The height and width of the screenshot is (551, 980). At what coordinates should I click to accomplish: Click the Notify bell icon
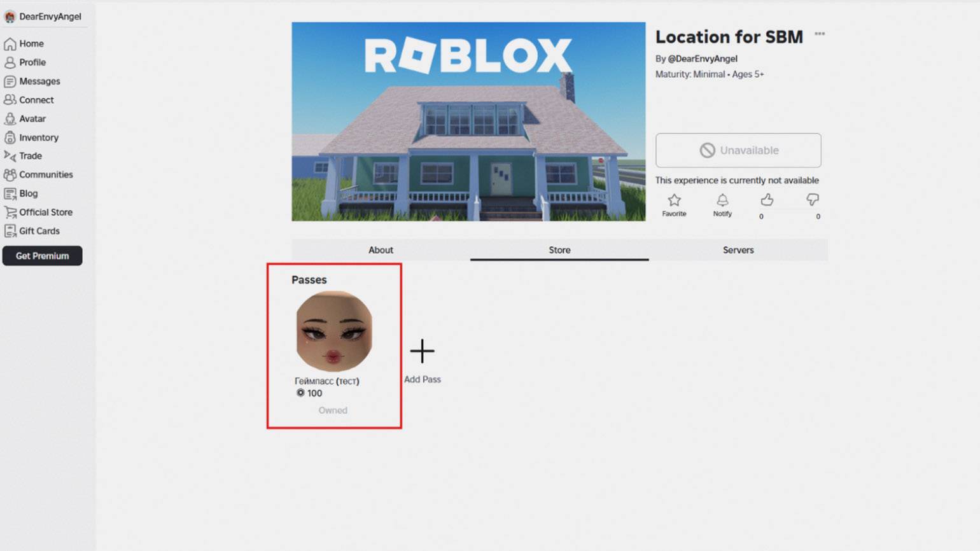[722, 200]
